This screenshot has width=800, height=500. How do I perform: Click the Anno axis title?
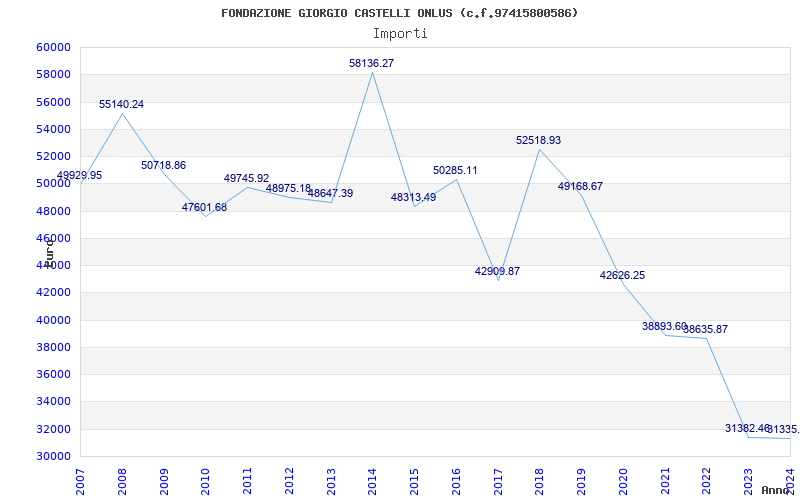(x=776, y=490)
